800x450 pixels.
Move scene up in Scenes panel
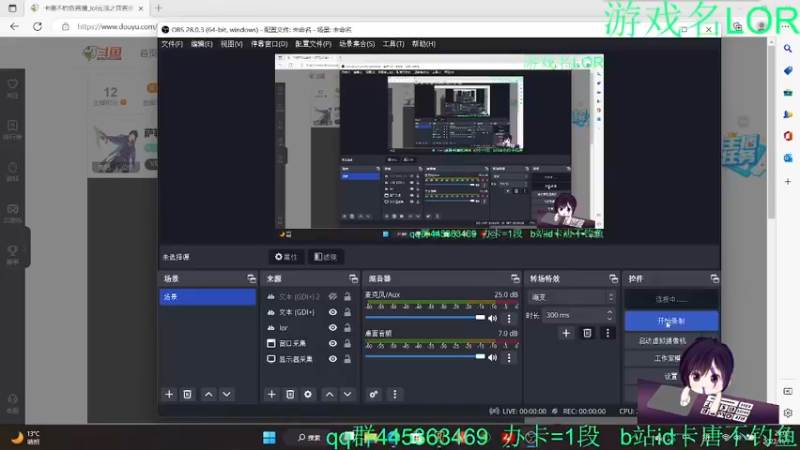[209, 394]
